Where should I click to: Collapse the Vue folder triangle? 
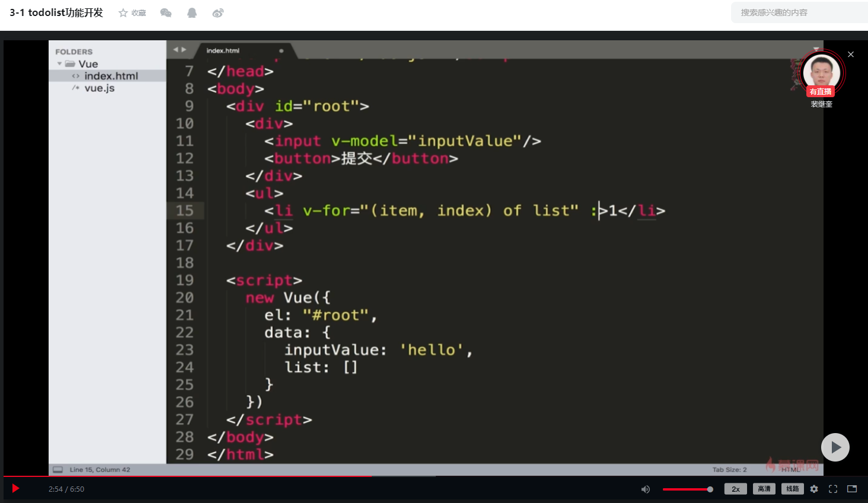pos(59,64)
